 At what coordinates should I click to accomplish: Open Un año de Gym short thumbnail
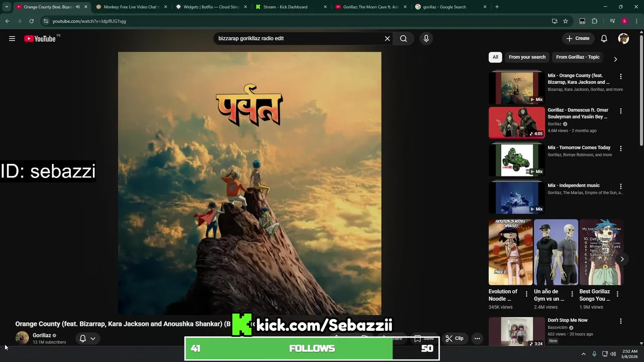click(556, 252)
